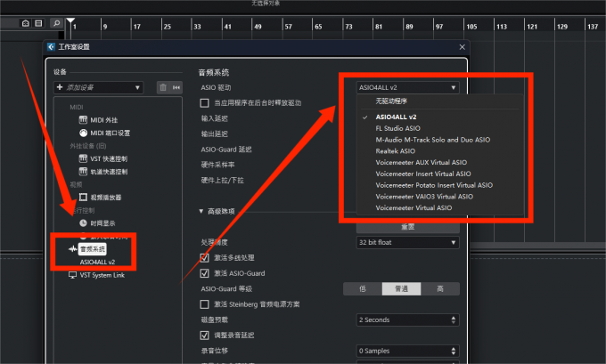Choose Voicemeeter VAIO3 Virtual ASIO
This screenshot has height=364, width=606.
[424, 197]
